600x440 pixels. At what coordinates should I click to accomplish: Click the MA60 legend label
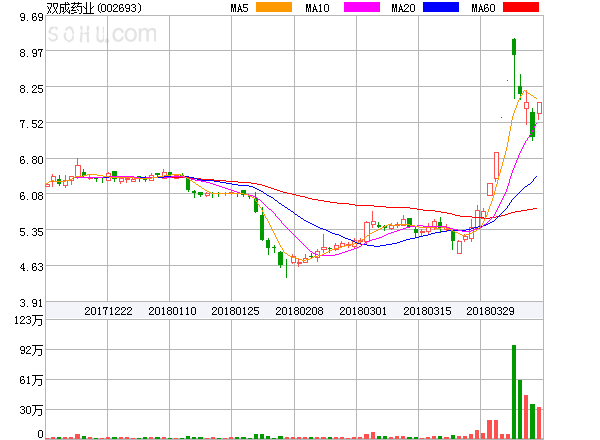point(483,8)
